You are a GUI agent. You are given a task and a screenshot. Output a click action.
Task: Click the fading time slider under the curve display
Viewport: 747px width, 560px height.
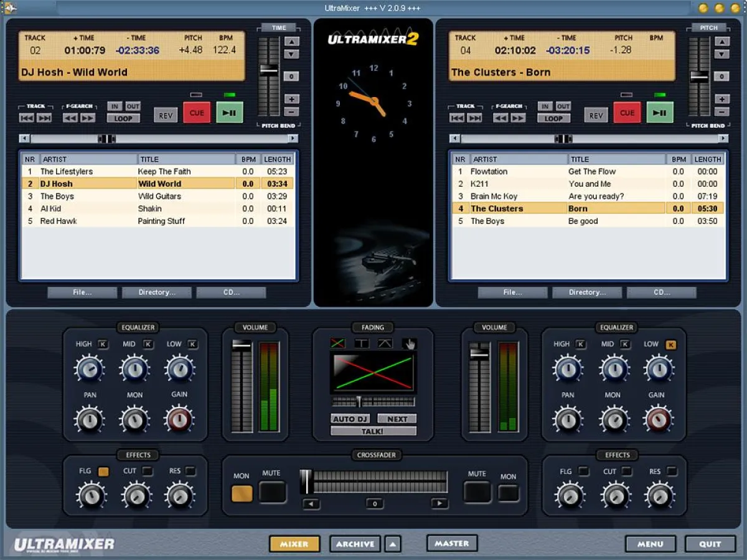pyautogui.click(x=360, y=400)
